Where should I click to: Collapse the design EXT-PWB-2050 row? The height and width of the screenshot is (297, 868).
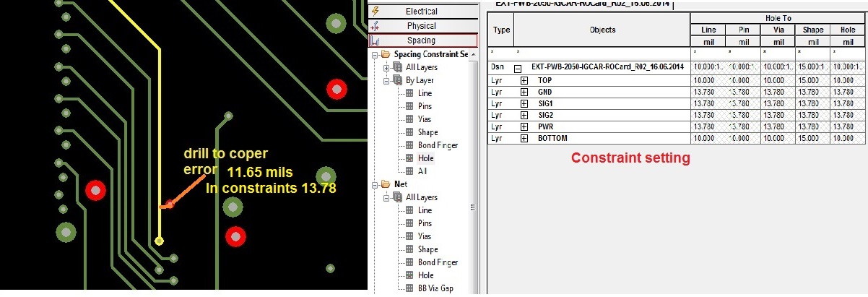(518, 67)
